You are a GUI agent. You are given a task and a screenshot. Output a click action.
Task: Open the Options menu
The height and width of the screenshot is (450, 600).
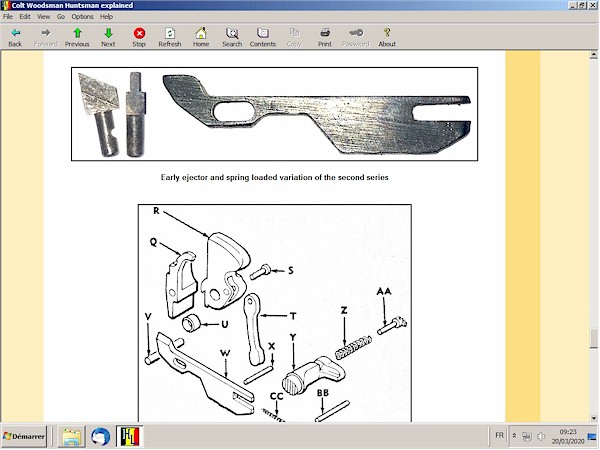tap(82, 17)
